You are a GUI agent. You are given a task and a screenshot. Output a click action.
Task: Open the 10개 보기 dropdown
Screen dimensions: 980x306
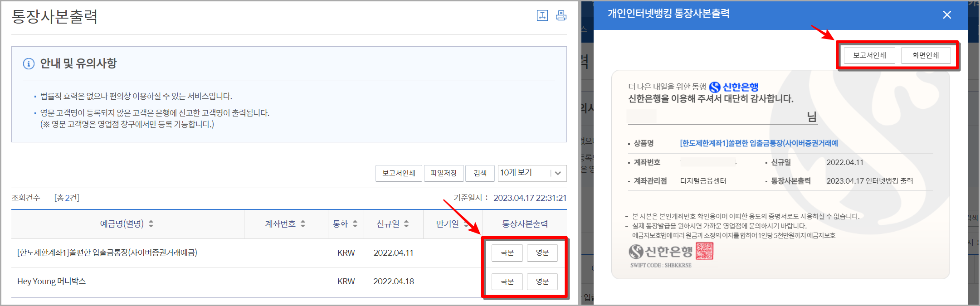(532, 173)
